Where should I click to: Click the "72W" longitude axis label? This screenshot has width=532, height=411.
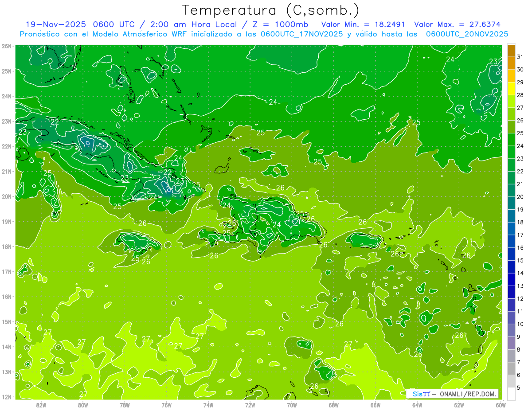250,405
